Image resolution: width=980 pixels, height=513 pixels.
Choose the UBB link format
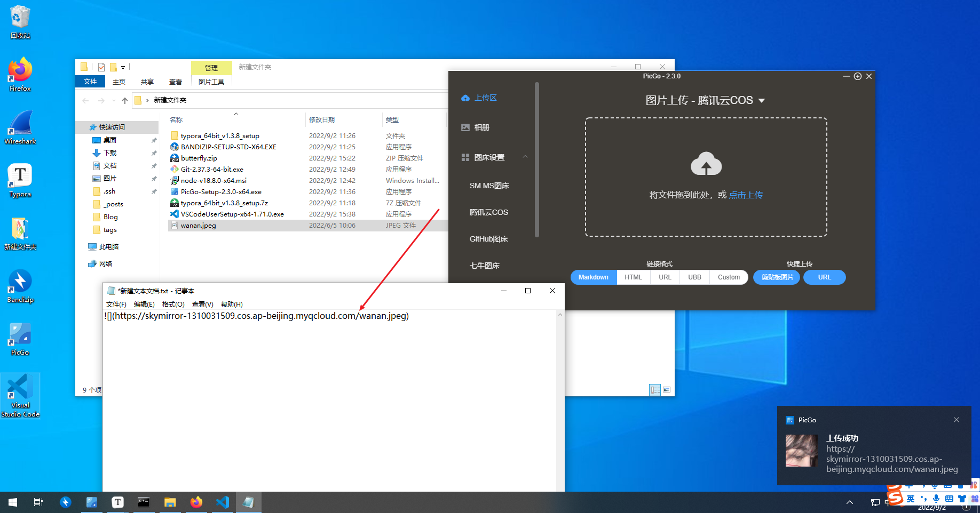(695, 277)
